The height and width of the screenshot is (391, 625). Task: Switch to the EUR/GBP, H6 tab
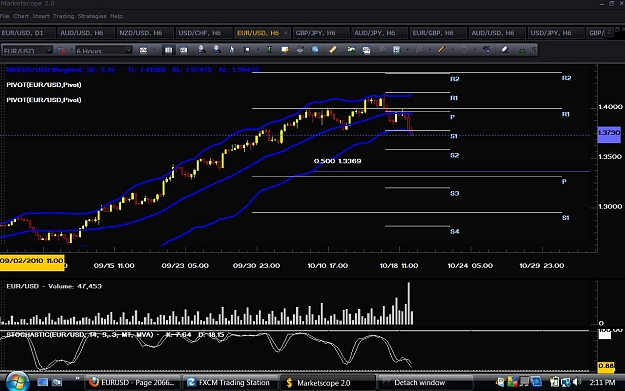pos(437,33)
